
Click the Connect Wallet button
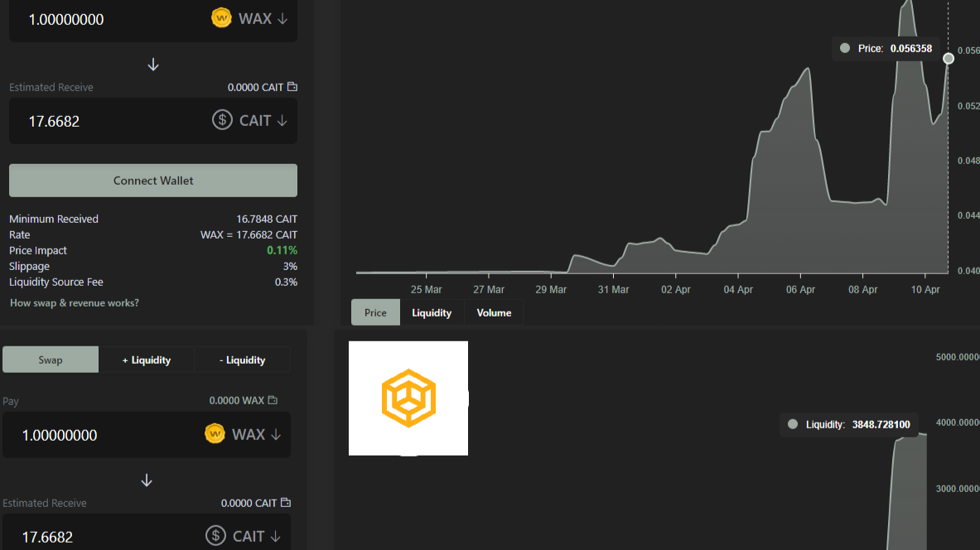pyautogui.click(x=153, y=181)
